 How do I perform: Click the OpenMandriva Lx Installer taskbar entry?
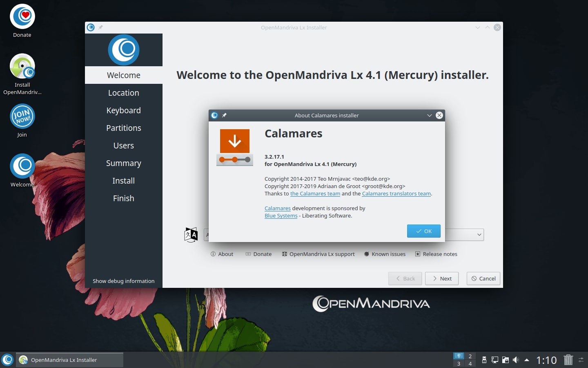pos(69,360)
